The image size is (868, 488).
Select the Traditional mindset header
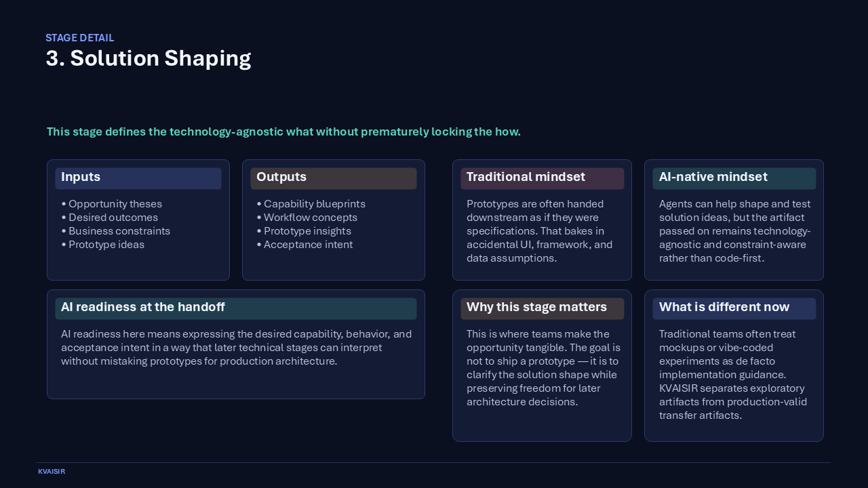point(526,177)
